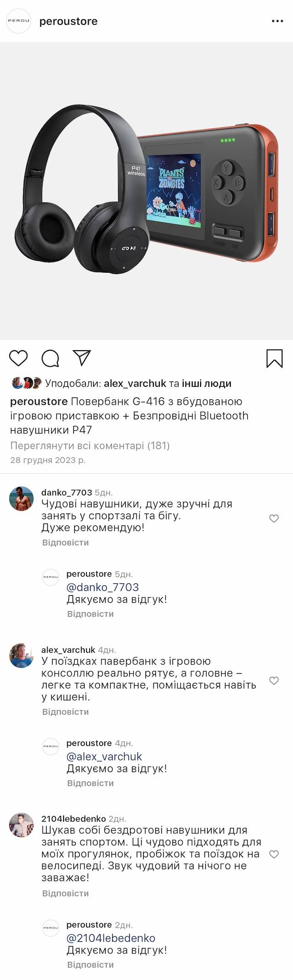This screenshot has width=293, height=980.
Task: Like 2104lebedenko's comment
Action: (274, 854)
